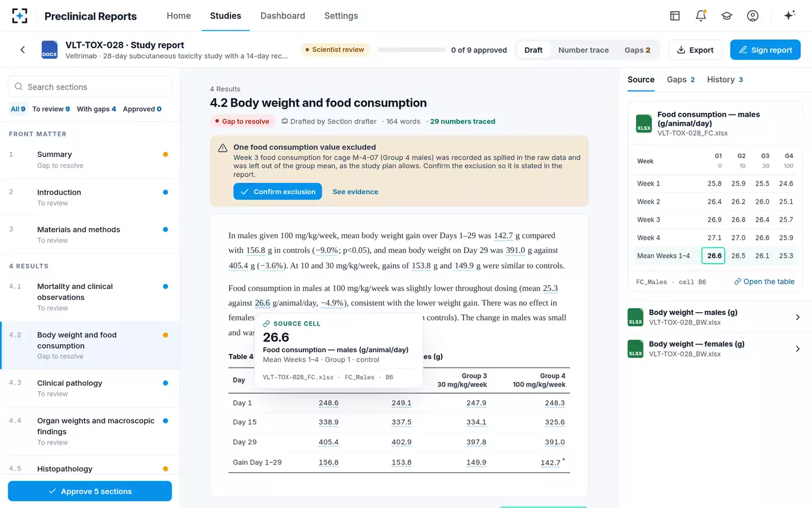Open the Gaps tab in side panel
The width and height of the screenshot is (812, 508).
[x=681, y=80]
